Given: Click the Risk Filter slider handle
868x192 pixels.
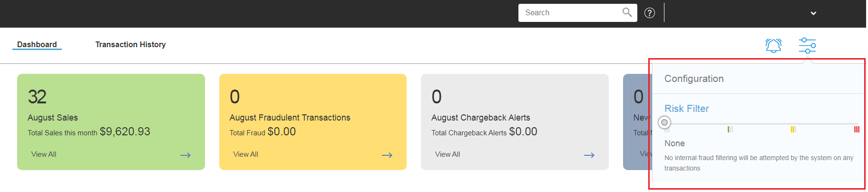Looking at the screenshot, I should [664, 122].
